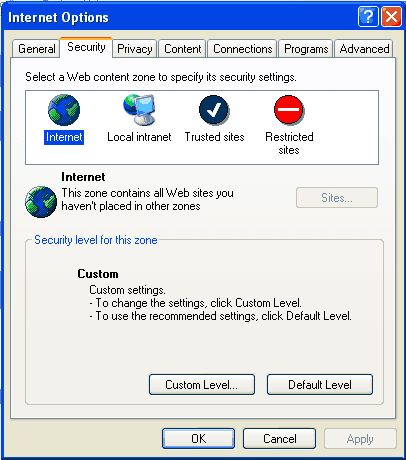Open the Privacy tab
This screenshot has height=460, width=406.
pyautogui.click(x=135, y=49)
